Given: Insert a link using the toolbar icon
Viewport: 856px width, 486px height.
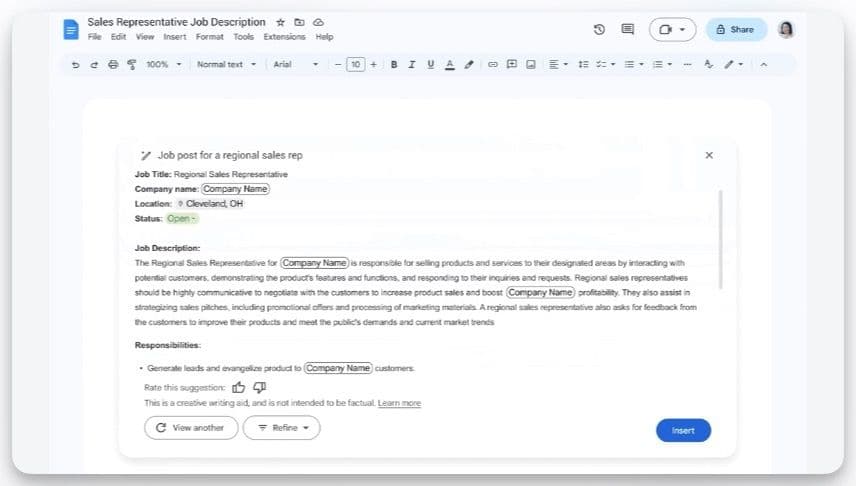Looking at the screenshot, I should point(492,64).
